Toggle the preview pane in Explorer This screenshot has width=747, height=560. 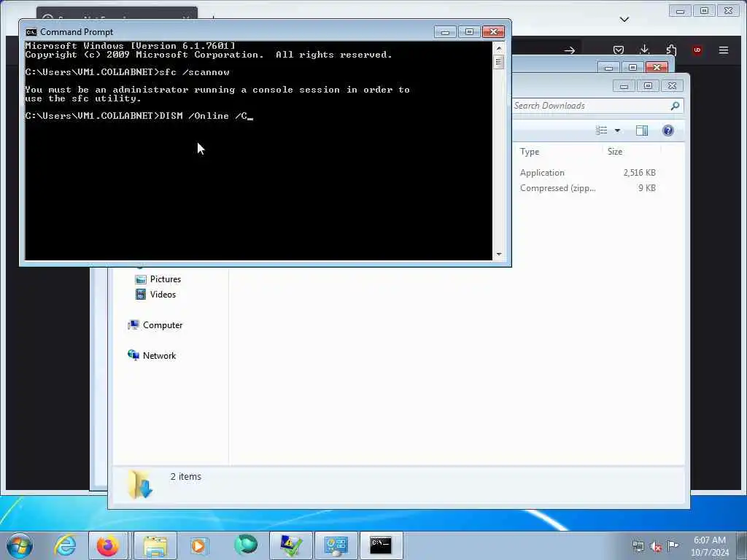click(x=642, y=131)
